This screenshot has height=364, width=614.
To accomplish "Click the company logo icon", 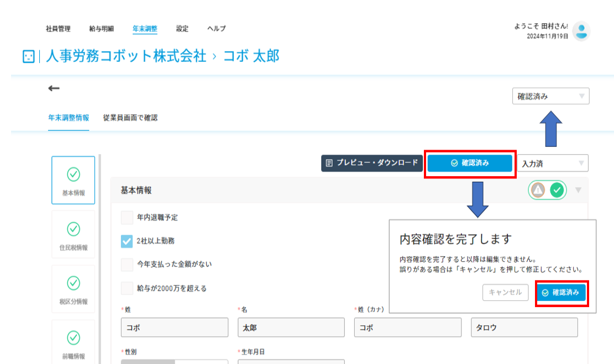I will [x=29, y=56].
